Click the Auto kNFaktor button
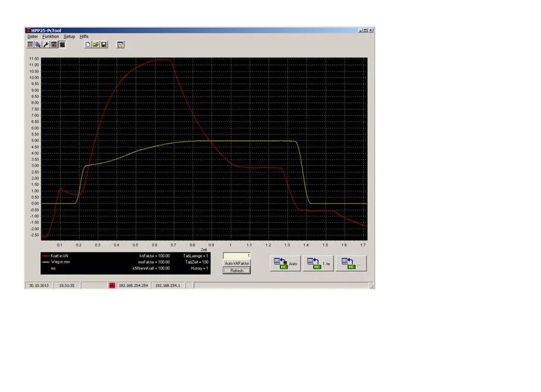The width and height of the screenshot is (541, 392). click(237, 263)
